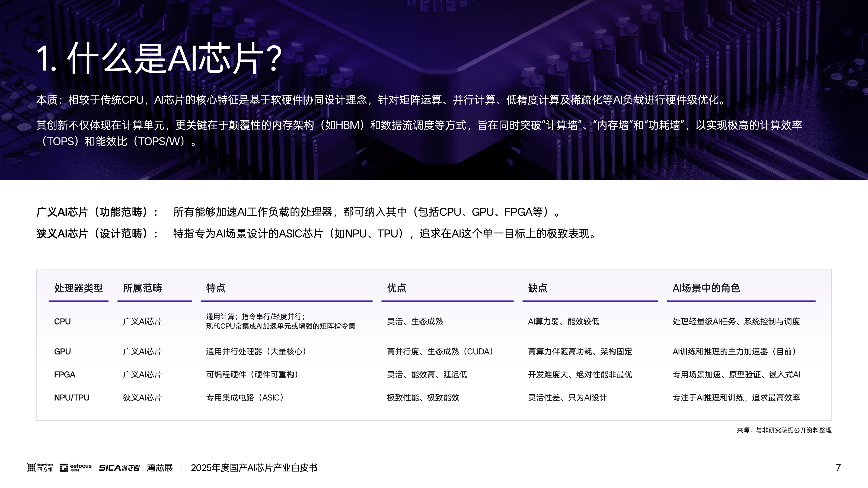Click the 所属范畴 column header
Viewport: 868px width, 488px height.
[142, 288]
